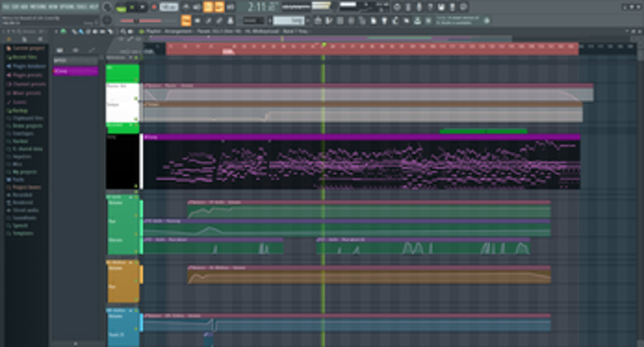Image resolution: width=644 pixels, height=347 pixels.
Task: Open Current project in browser
Action: click(x=28, y=48)
